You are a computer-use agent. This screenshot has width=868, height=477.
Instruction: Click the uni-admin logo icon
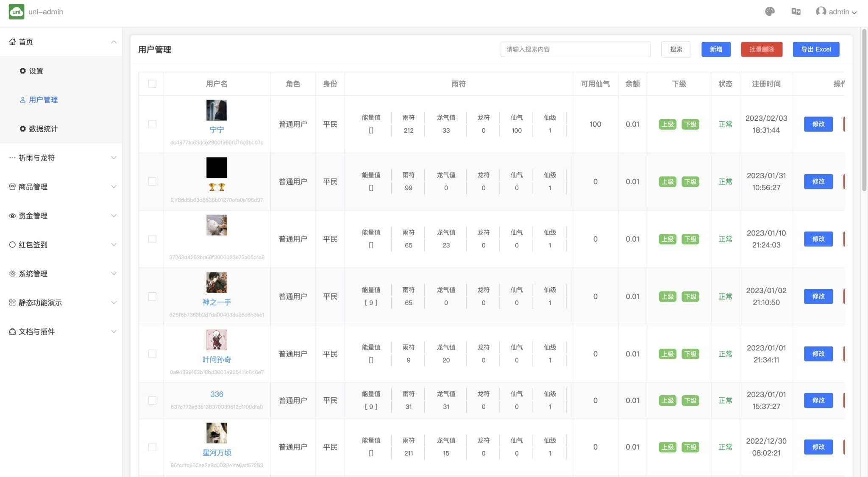[x=17, y=11]
